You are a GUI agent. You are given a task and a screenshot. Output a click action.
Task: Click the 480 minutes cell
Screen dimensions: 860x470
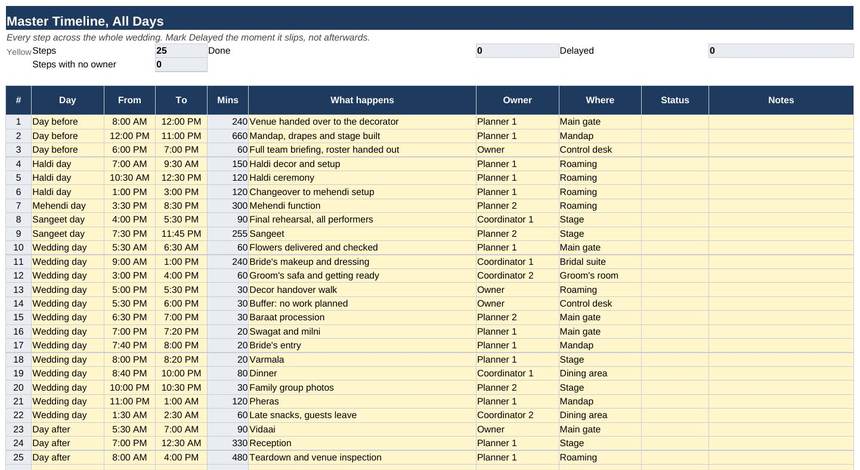pos(228,457)
